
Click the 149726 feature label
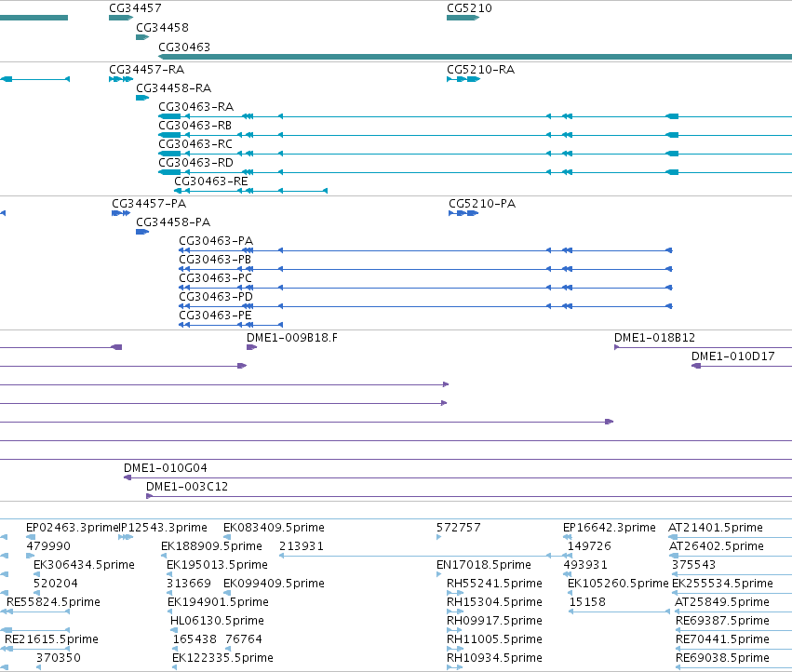point(589,546)
